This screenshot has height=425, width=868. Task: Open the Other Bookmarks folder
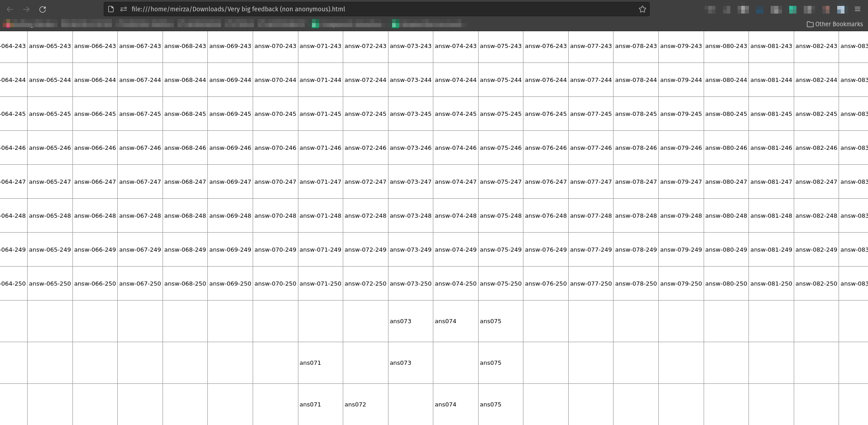835,24
